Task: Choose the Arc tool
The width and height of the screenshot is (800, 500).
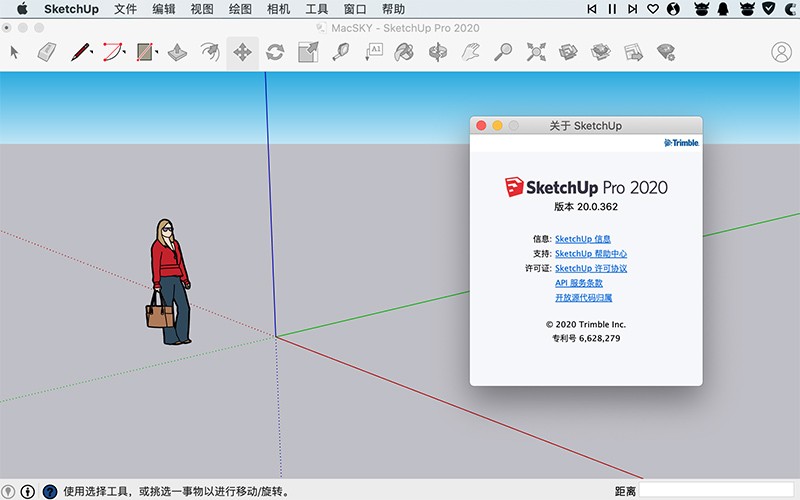Action: coord(113,52)
